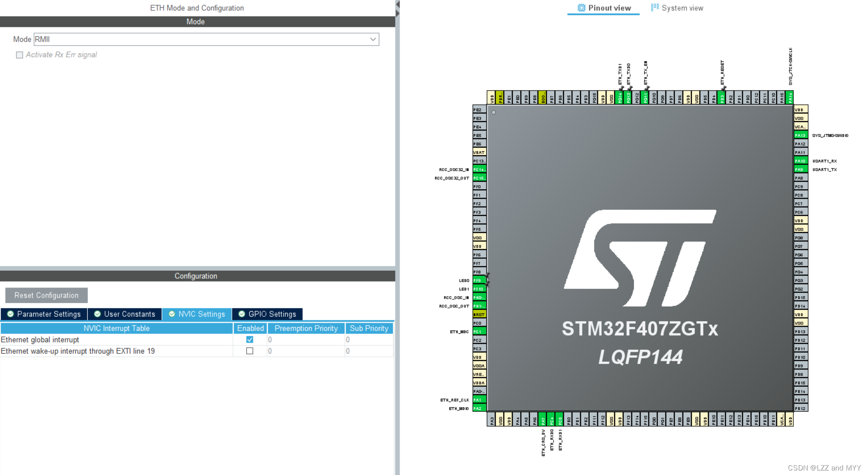Click the Sub Priority column header
This screenshot has width=868, height=475.
point(369,328)
